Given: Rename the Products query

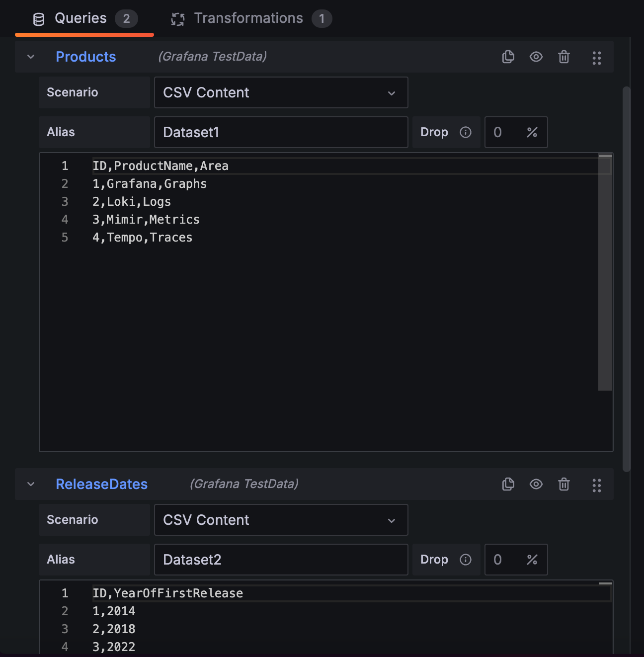Looking at the screenshot, I should click(x=85, y=57).
